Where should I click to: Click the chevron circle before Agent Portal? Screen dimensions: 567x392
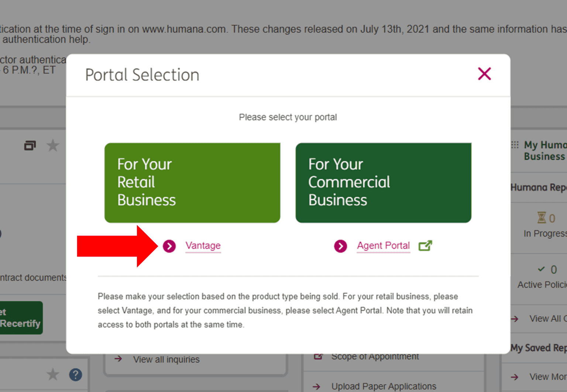click(x=340, y=246)
